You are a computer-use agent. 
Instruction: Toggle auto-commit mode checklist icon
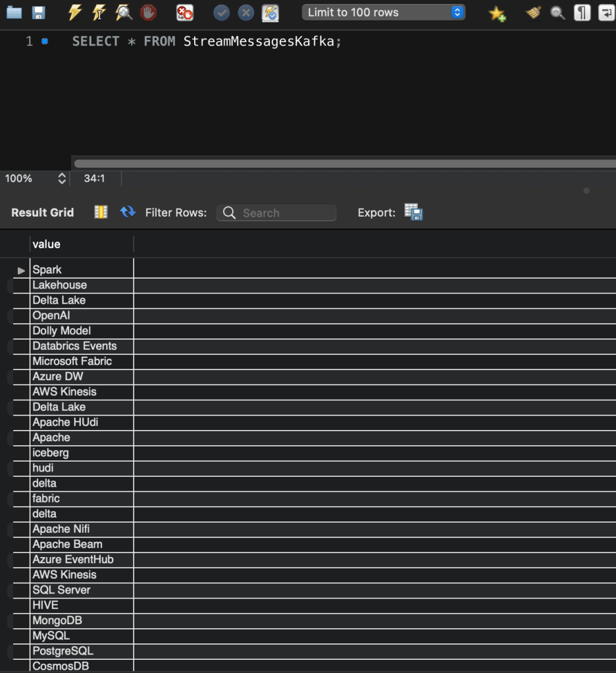pyautogui.click(x=270, y=13)
